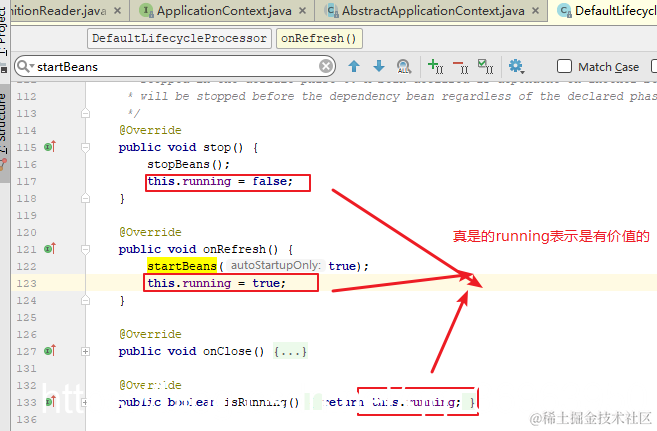Click @Override annotation on line 120
Screen dimensions: 657x431
150,232
